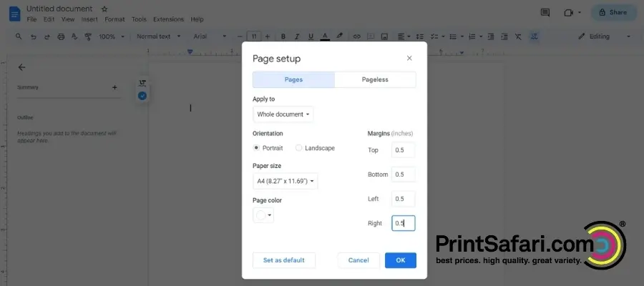
Task: Click the Line and paragraph spacing icon
Action: 420,36
